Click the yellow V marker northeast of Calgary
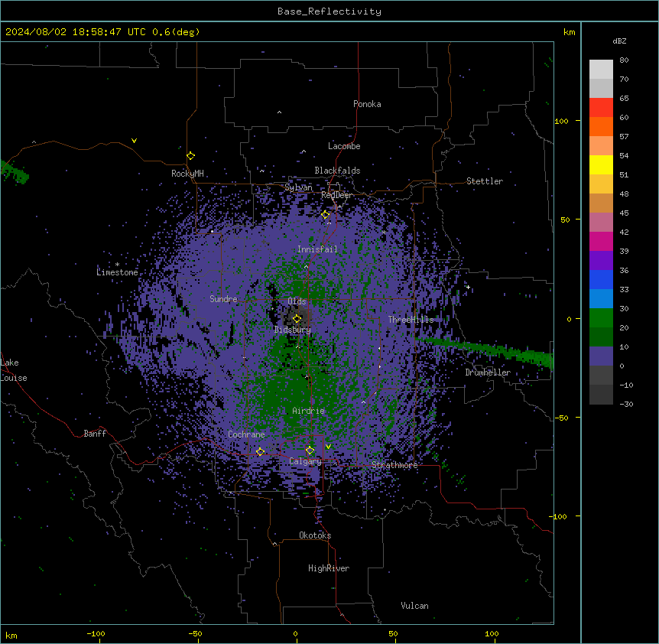The image size is (659, 644). (328, 447)
